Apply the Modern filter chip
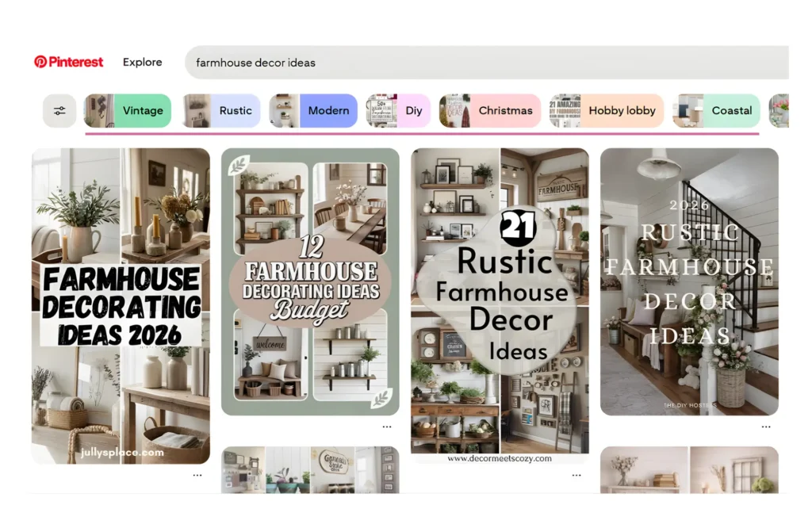Image resolution: width=812 pixels, height=528 pixels. coord(313,111)
